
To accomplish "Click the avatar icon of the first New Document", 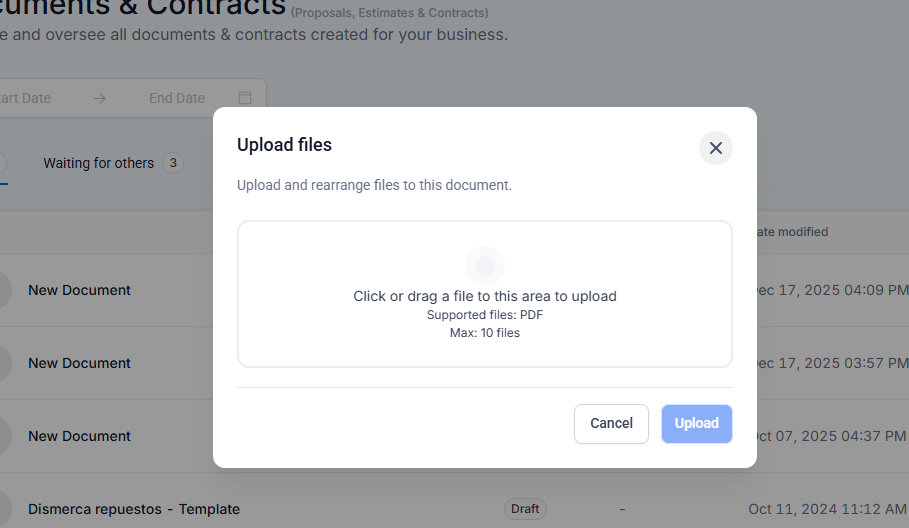I will click(x=4, y=290).
